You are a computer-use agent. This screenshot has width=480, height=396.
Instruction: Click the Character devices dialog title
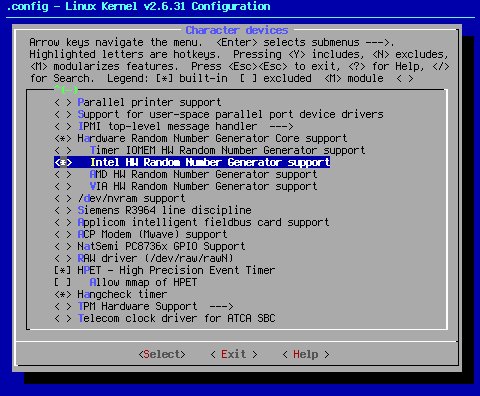tap(237, 30)
